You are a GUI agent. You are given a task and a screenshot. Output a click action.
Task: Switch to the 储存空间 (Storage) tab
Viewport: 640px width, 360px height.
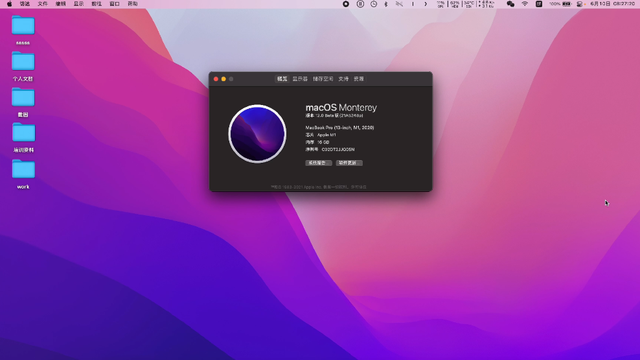click(x=323, y=79)
